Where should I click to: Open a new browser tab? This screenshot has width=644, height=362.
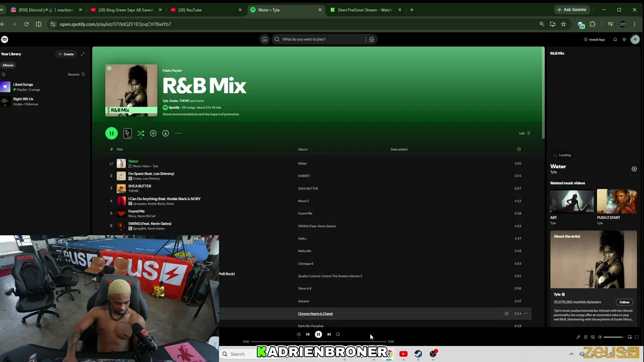click(412, 10)
